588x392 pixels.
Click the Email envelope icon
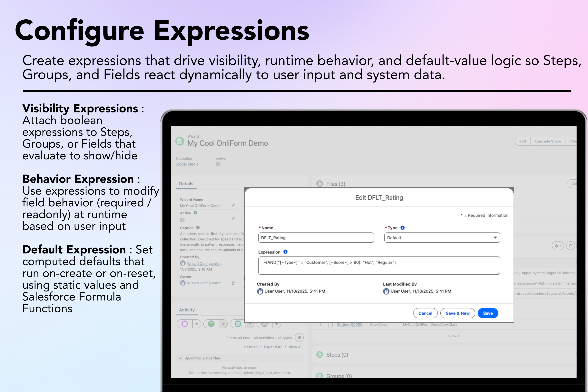click(x=264, y=324)
